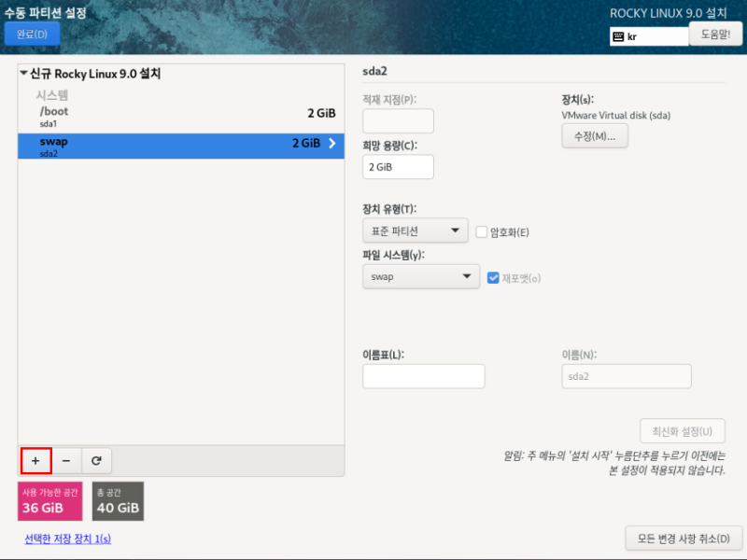Collapse the 신규 Rocky Linux 9.0 설치 tree
This screenshot has width=747, height=560.
[x=23, y=74]
